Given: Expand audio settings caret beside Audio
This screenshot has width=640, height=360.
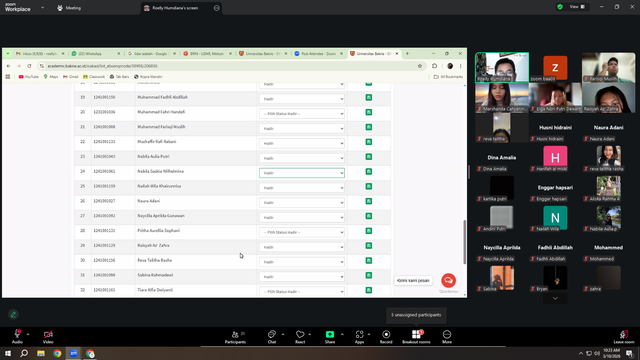Looking at the screenshot, I should click(28, 334).
